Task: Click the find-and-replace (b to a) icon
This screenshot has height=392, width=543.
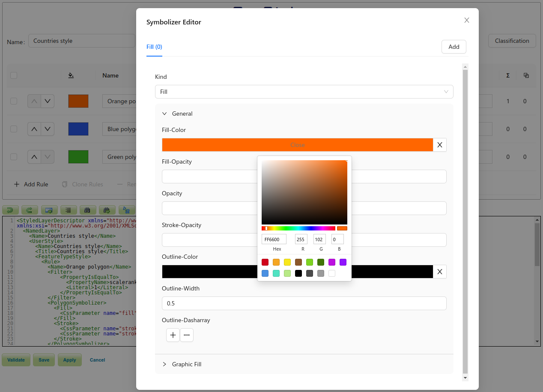Action: coord(126,210)
